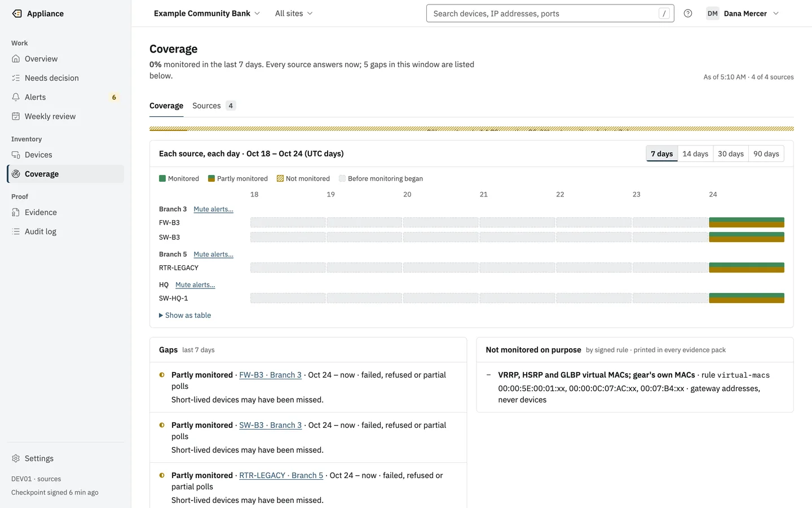
Task: Click the Not monitored hatched legend swatch
Action: 280,178
